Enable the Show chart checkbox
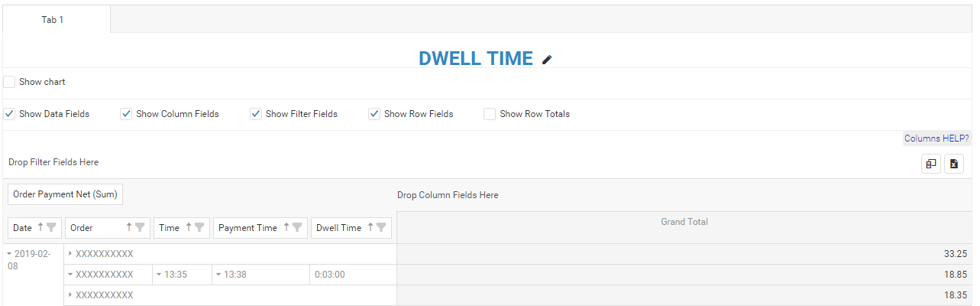Image resolution: width=980 pixels, height=306 pixels. pyautogui.click(x=9, y=82)
